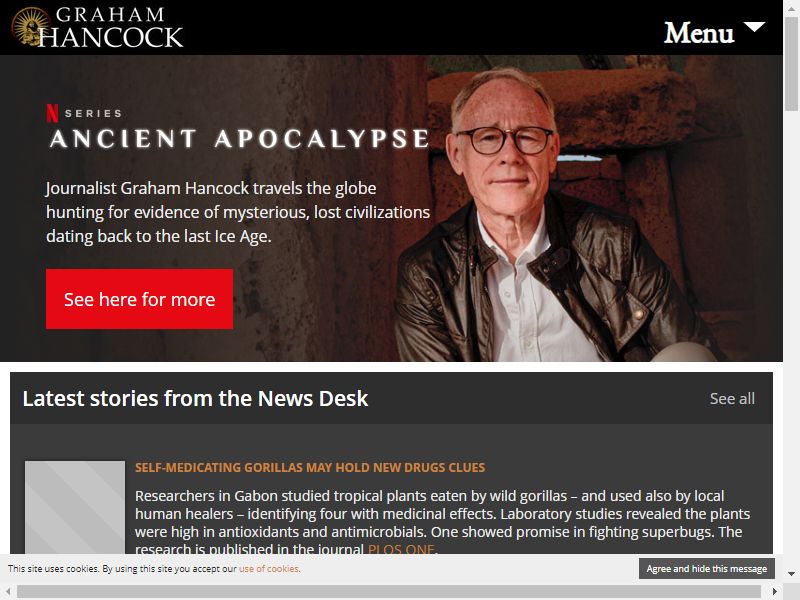Click the Latest stories from the News Desk heading
This screenshot has height=600, width=800.
coord(195,398)
